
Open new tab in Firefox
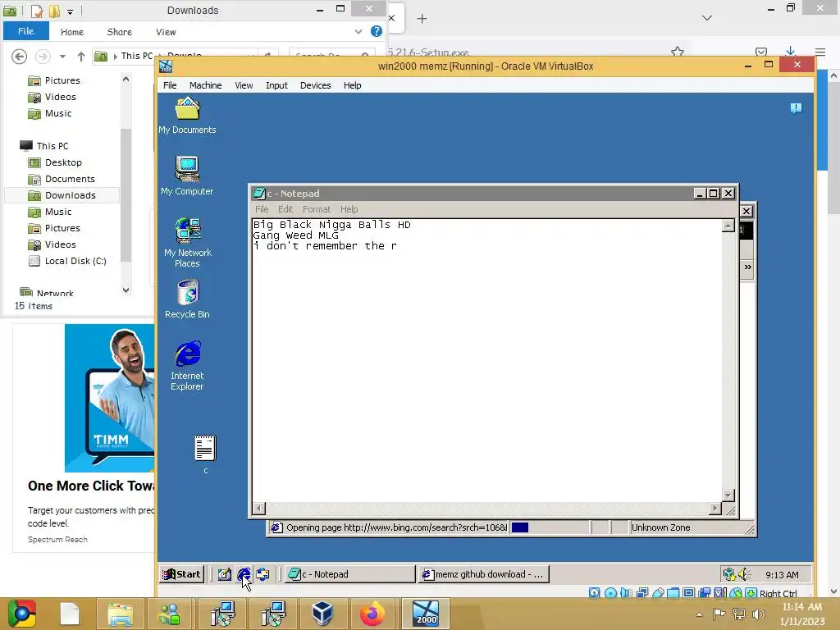tap(422, 19)
